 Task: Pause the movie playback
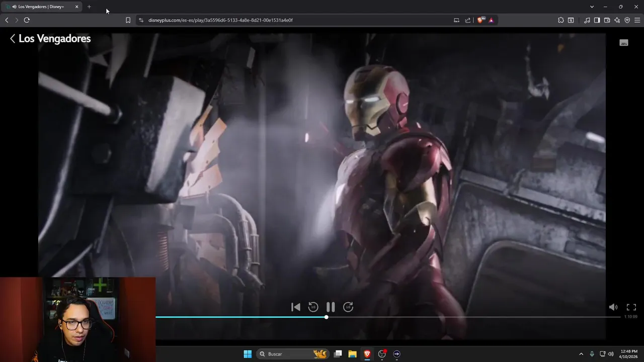point(331,307)
